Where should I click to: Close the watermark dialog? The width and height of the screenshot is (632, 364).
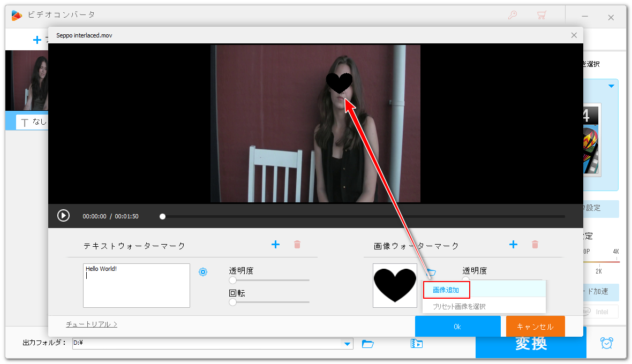coord(574,35)
